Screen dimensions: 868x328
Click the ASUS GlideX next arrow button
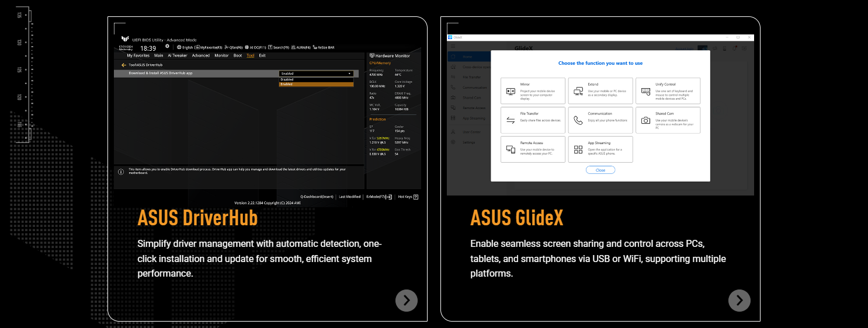[x=739, y=301]
